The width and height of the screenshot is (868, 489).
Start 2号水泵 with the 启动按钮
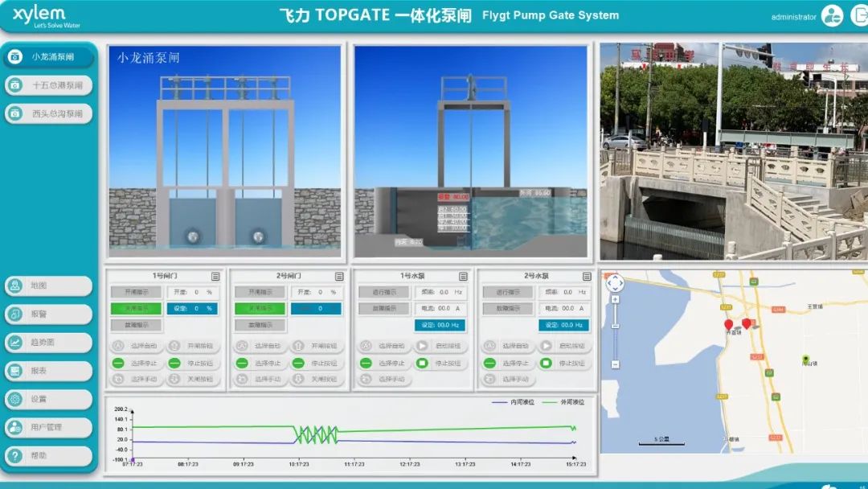[x=566, y=346]
